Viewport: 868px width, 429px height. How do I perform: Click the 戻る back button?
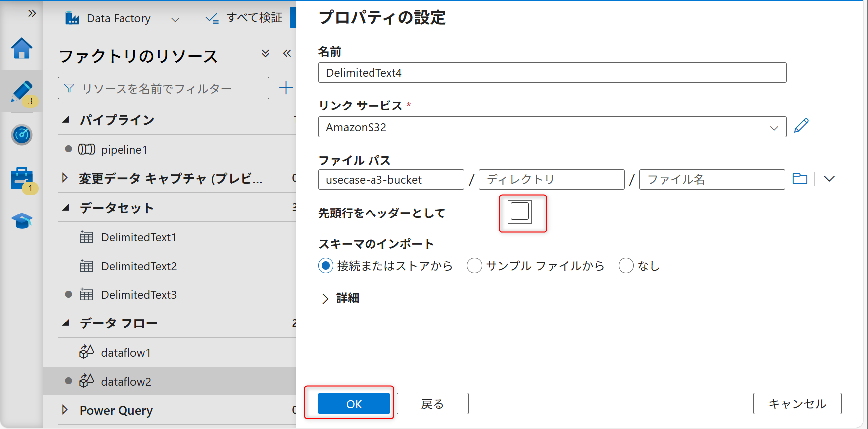pyautogui.click(x=432, y=404)
